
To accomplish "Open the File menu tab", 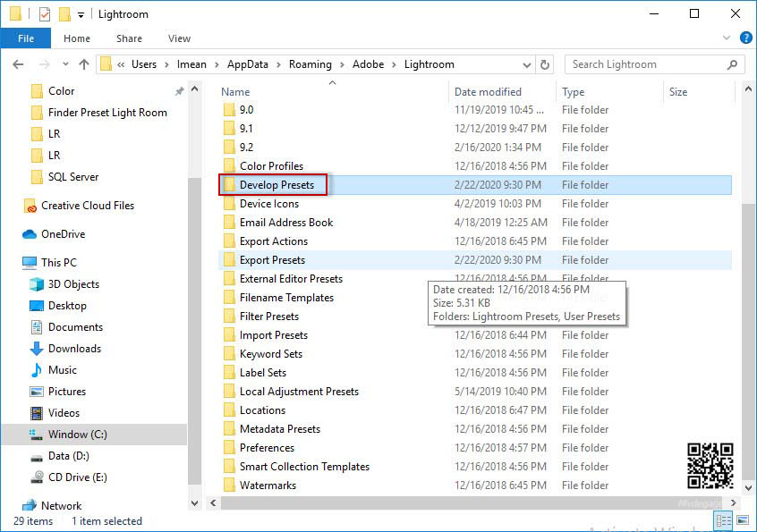I will pyautogui.click(x=26, y=38).
